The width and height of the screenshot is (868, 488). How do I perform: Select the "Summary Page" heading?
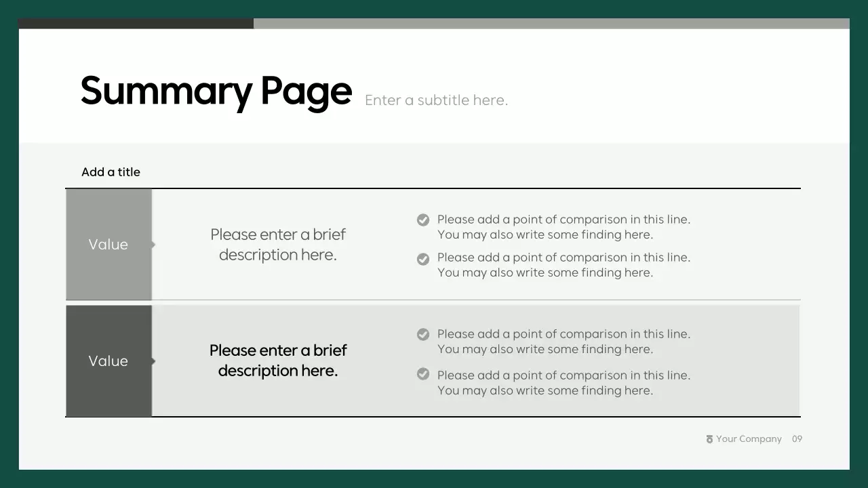[x=216, y=91]
